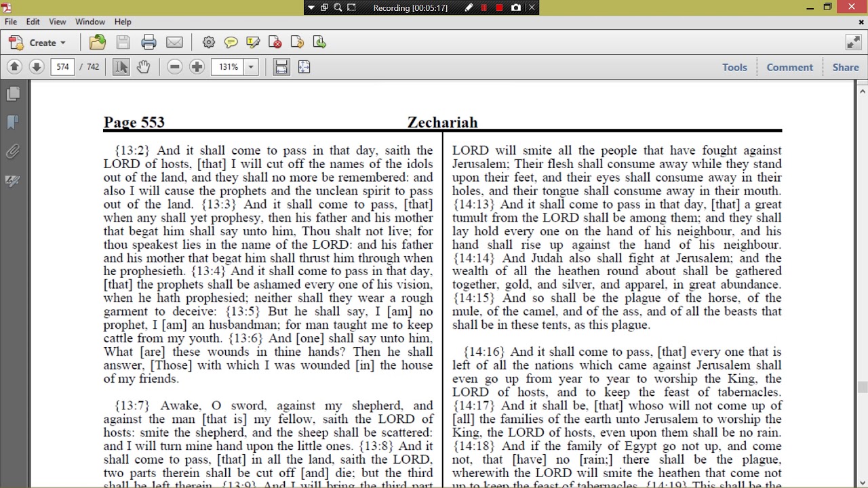The width and height of the screenshot is (868, 488).
Task: Open the Help menu
Action: pos(123,22)
